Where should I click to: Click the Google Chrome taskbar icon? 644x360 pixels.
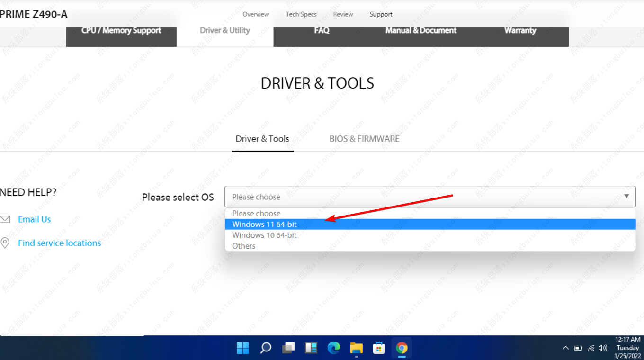[402, 348]
